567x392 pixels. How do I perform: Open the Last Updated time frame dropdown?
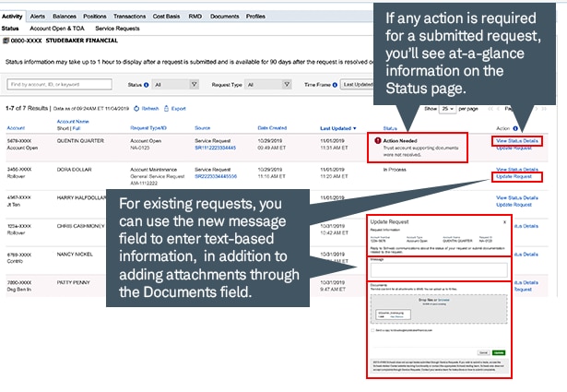point(357,85)
